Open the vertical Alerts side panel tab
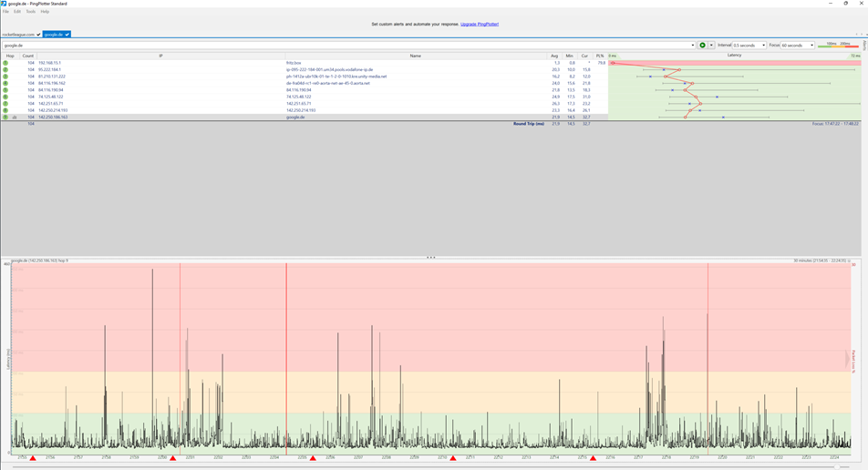Screen dimensions: 868x470 coord(864,46)
